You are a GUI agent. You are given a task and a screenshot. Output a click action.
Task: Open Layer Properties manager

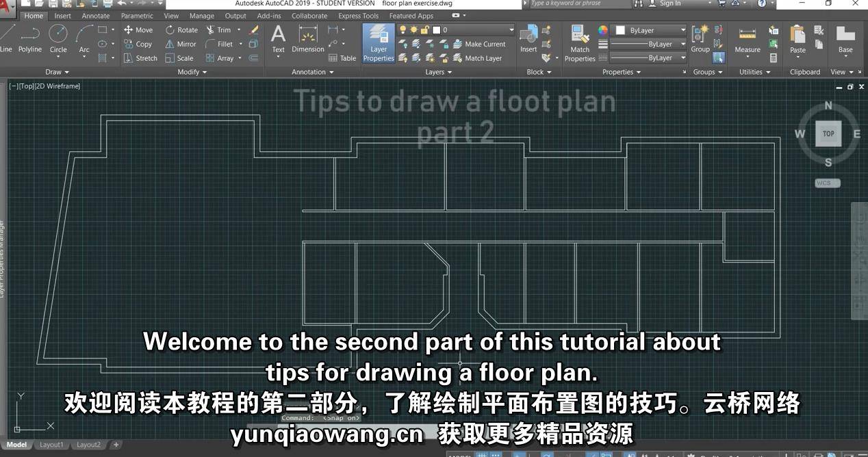click(x=379, y=42)
